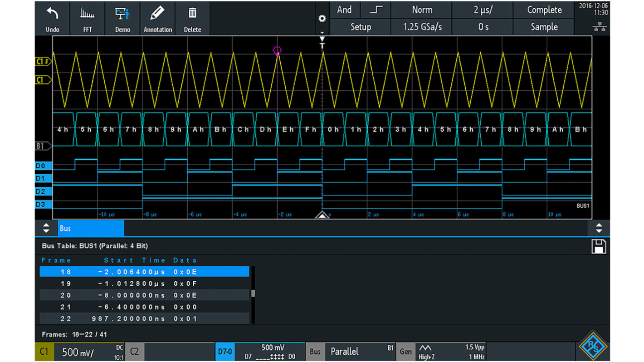Click the Delete trash icon
Screen dimensions: 644x362
[x=192, y=17]
